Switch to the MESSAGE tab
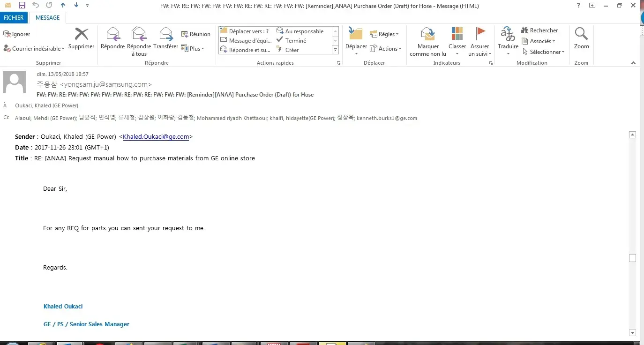644x345 pixels. click(48, 18)
